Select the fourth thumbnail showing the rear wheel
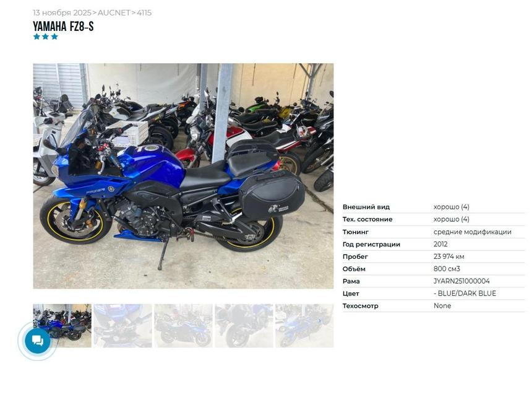Image resolution: width=532 pixels, height=400 pixels. tap(244, 326)
